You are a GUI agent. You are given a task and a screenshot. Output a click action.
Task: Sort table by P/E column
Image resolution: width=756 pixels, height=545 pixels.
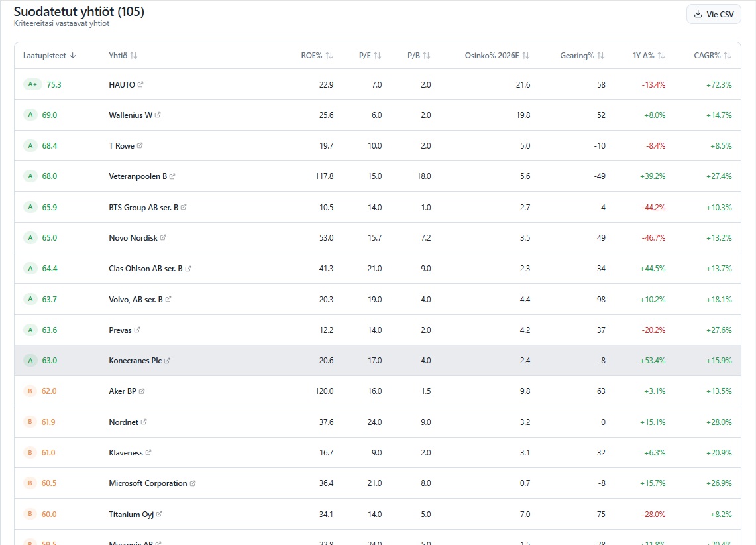370,56
